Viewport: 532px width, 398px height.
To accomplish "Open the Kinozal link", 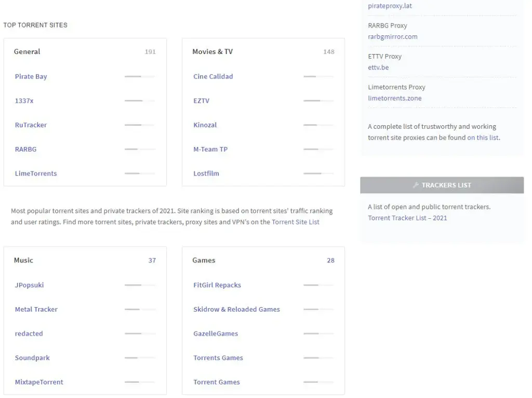I will [205, 125].
